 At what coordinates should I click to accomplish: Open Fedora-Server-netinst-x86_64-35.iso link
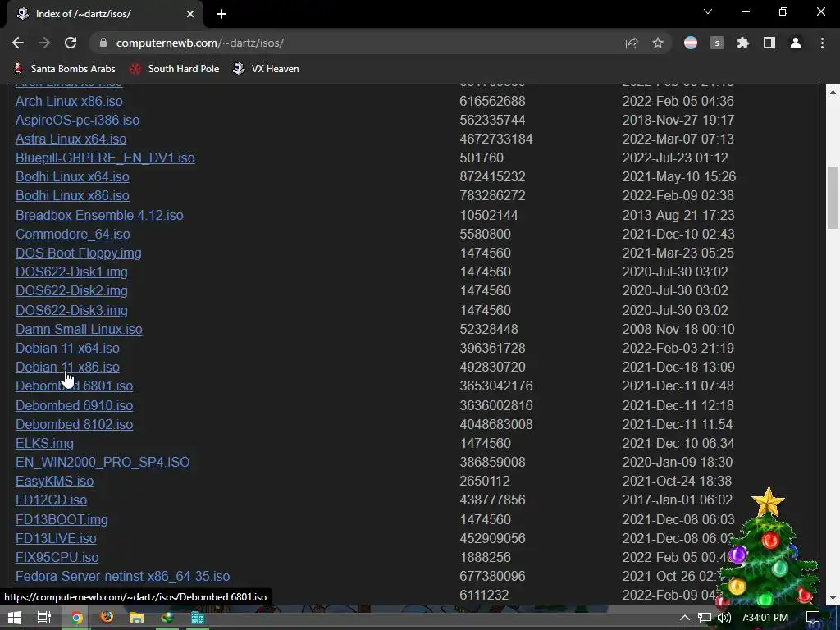[123, 577]
